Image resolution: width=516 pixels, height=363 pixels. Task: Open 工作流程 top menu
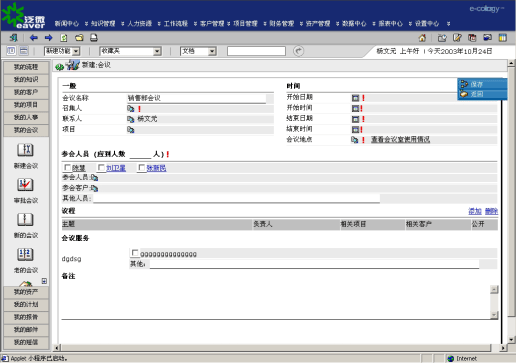pos(176,23)
